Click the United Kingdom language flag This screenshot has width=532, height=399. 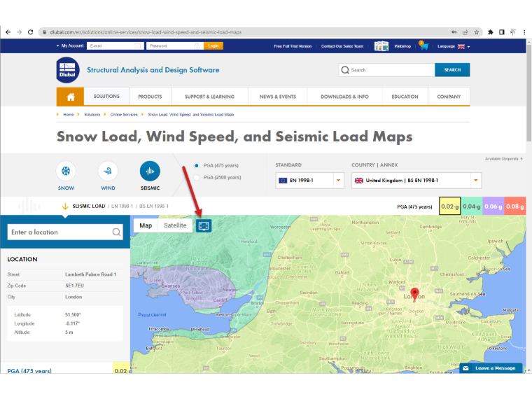pyautogui.click(x=461, y=46)
